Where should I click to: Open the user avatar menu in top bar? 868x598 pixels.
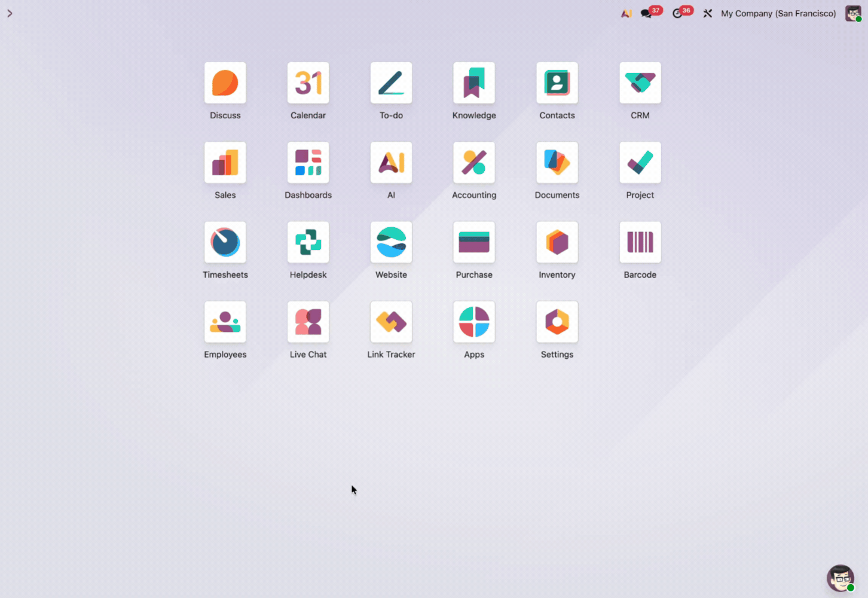coord(853,13)
